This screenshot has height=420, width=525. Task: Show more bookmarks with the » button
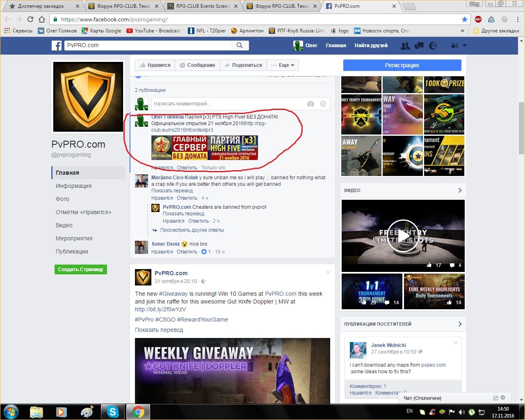463,31
